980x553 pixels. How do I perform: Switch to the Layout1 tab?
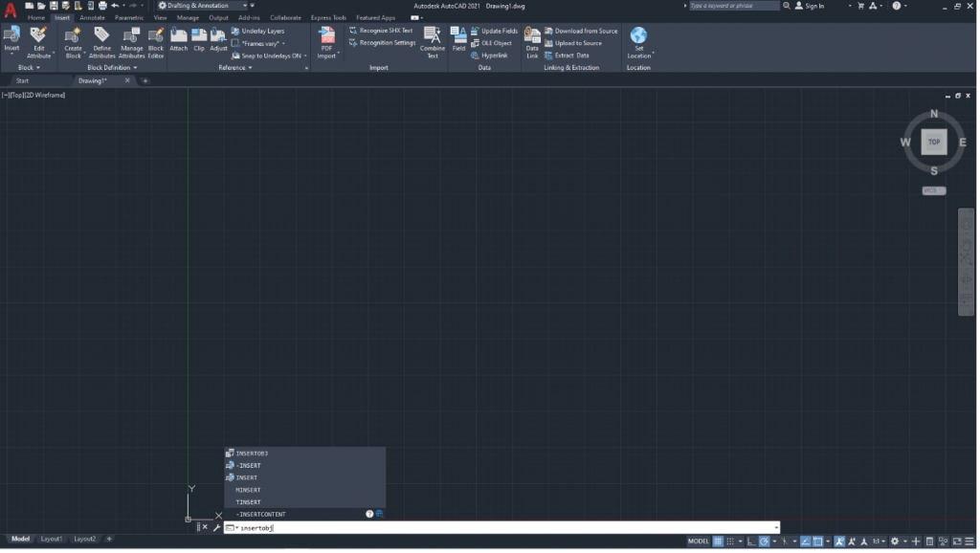51,539
